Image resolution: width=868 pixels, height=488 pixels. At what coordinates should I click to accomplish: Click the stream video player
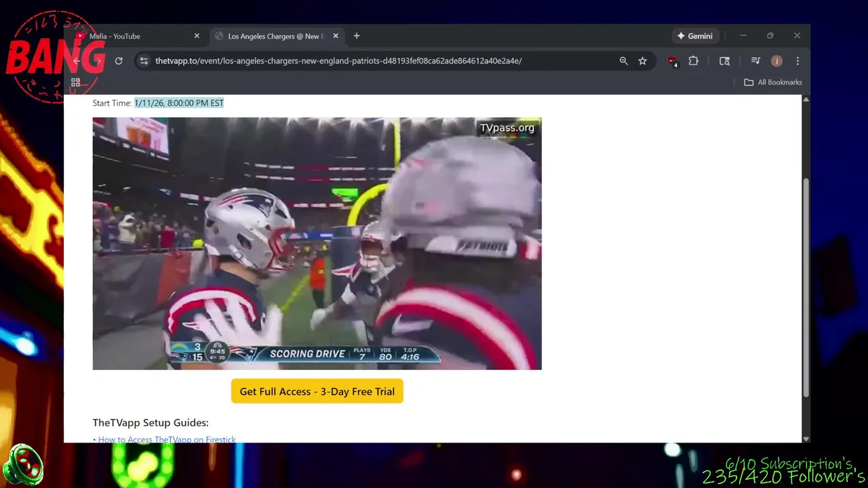pos(317,243)
